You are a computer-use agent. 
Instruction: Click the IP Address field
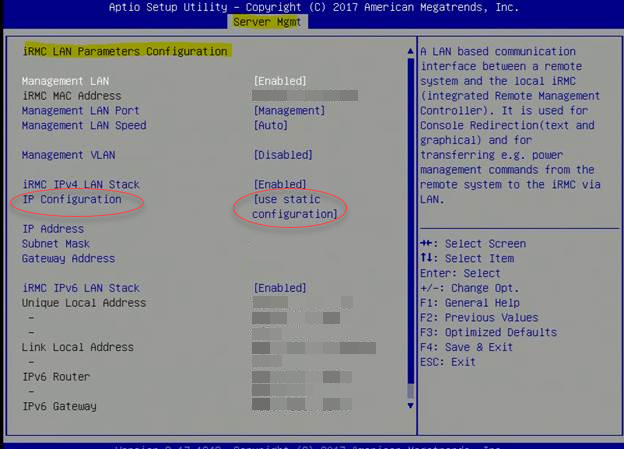point(55,229)
